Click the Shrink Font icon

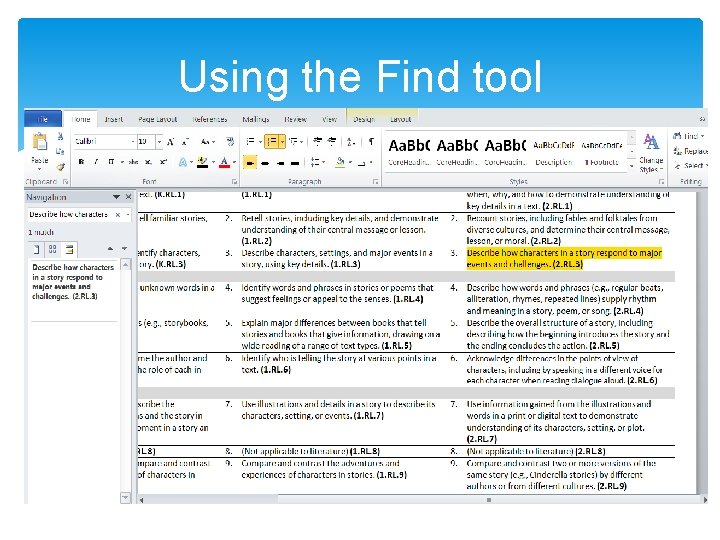(x=186, y=142)
